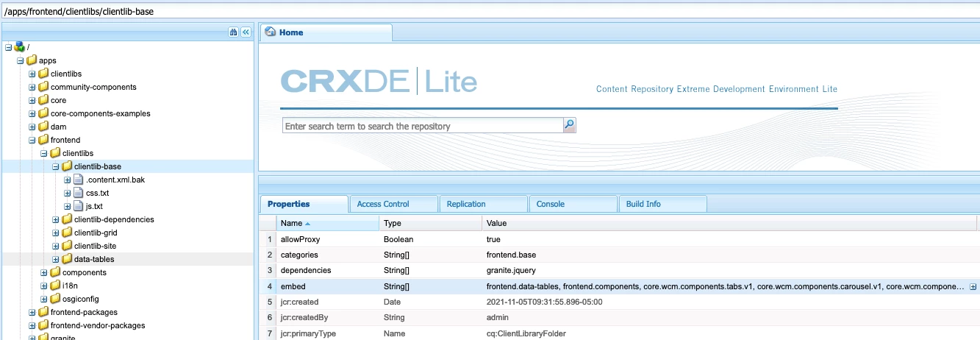Click the clientlib-base folder icon
The height and width of the screenshot is (340, 980).
(x=67, y=166)
